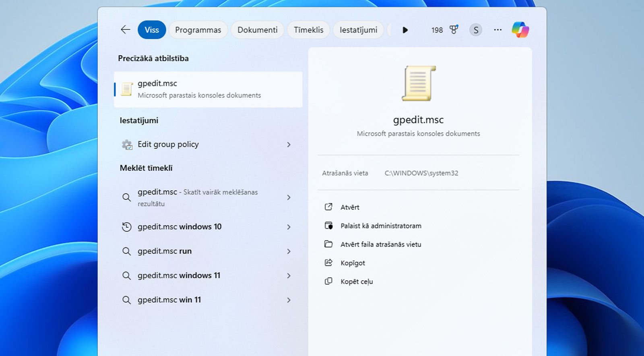Image resolution: width=644 pixels, height=356 pixels.
Task: Click the Edit group policy gear icon
Action: click(x=127, y=145)
